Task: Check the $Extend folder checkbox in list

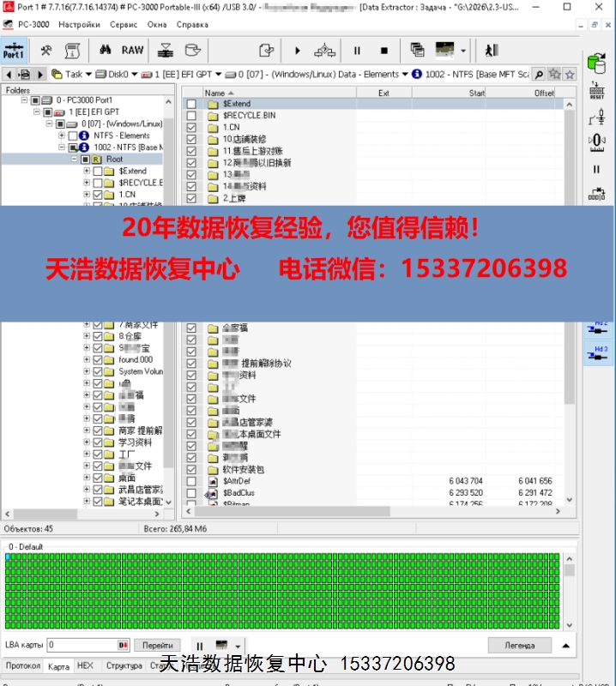Action: click(191, 104)
